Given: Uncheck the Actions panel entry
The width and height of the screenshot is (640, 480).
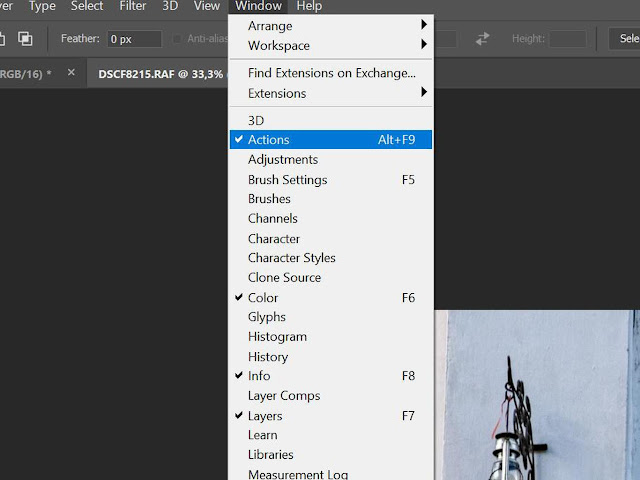Looking at the screenshot, I should [x=331, y=140].
